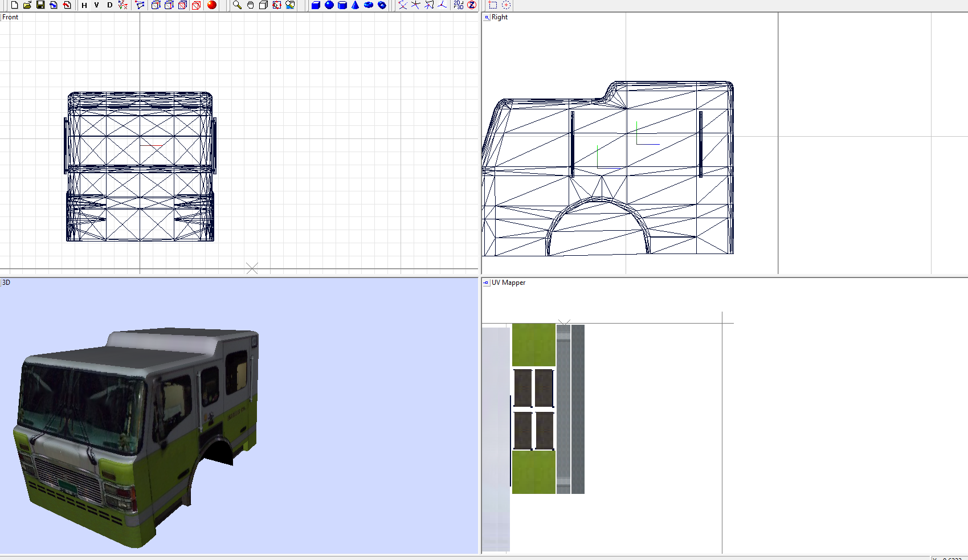Activate the red sphere material tool
968x560 pixels.
click(211, 5)
